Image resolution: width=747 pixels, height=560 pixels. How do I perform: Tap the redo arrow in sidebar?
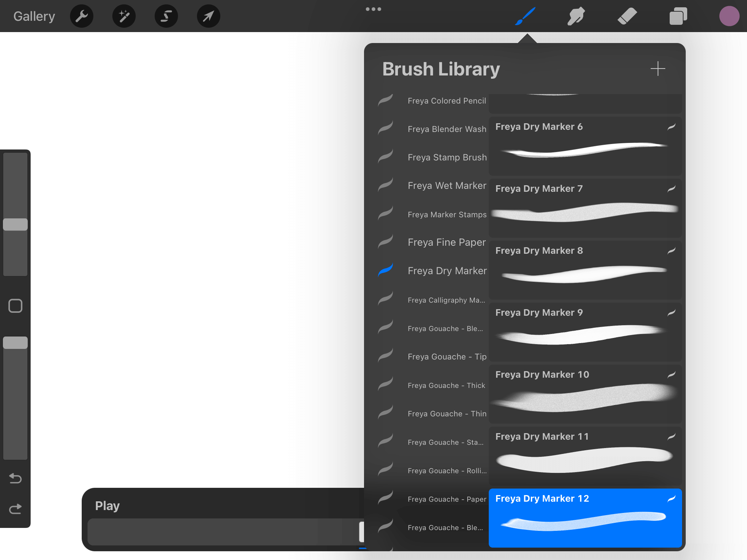click(x=15, y=509)
